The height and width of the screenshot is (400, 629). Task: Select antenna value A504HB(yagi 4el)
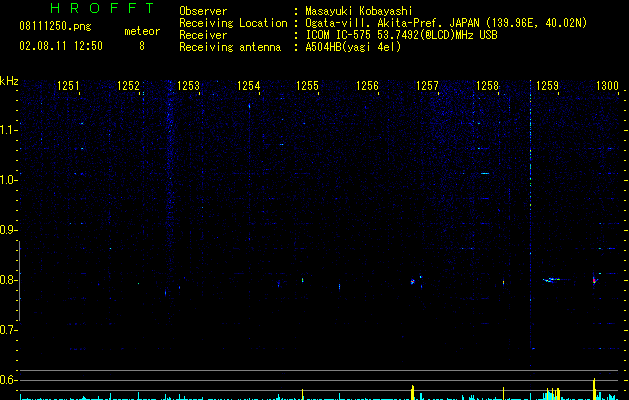pos(353,47)
